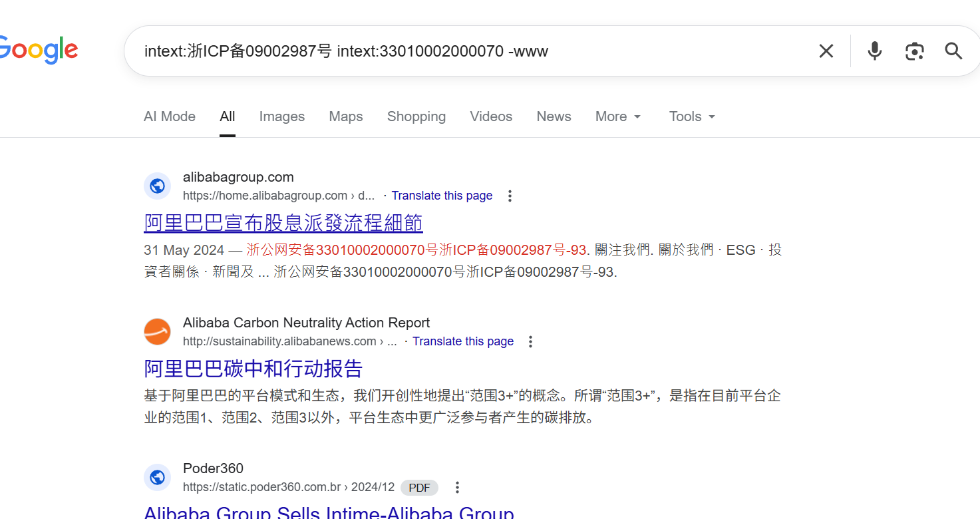Click the Alibaba Carbon Neutrality favicon

point(157,331)
